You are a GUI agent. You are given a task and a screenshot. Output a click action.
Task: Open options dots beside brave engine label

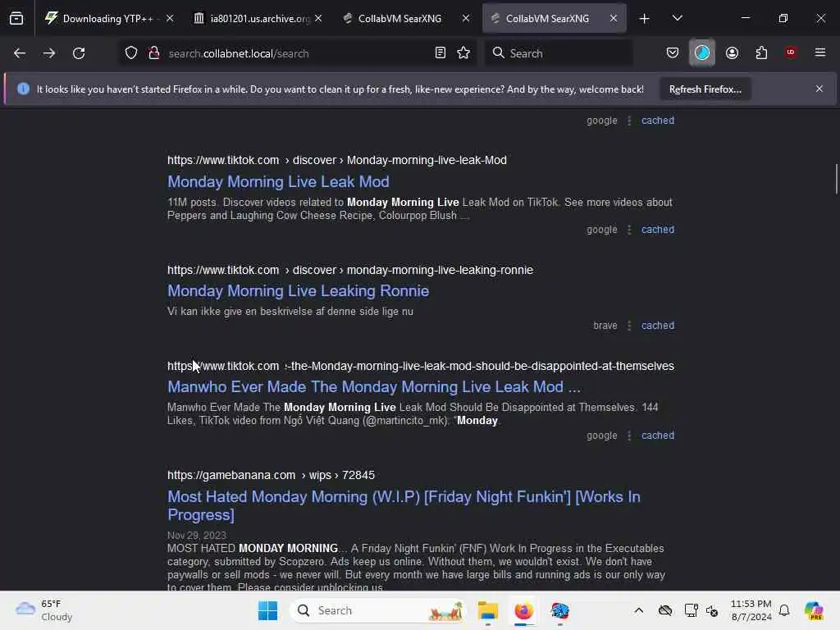coord(629,325)
